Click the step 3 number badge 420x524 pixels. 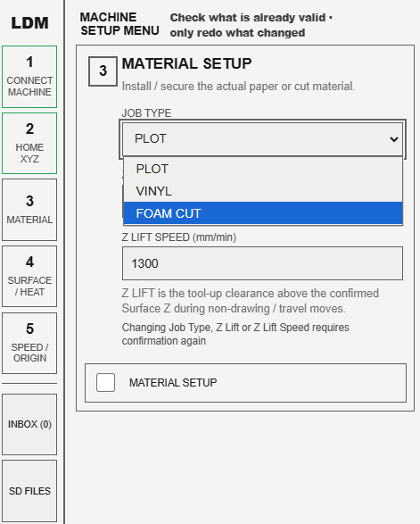(103, 71)
